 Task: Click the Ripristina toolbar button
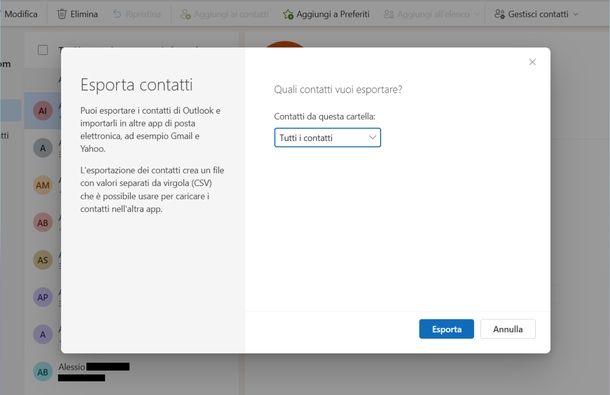coord(137,14)
